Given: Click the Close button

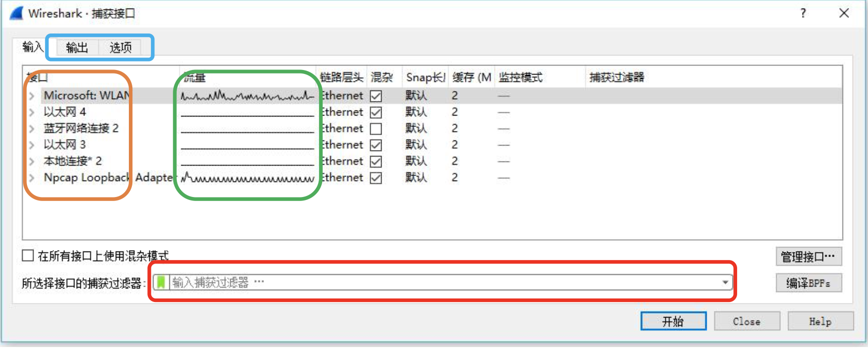Looking at the screenshot, I should [747, 321].
